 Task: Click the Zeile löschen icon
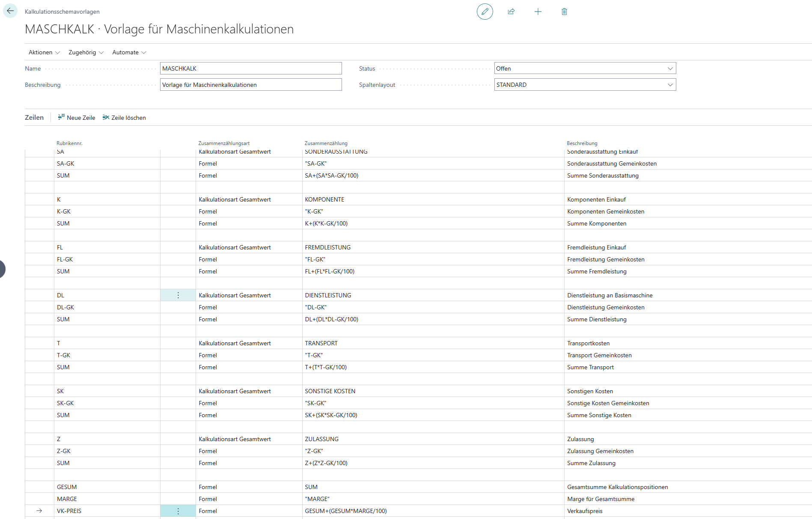[106, 117]
